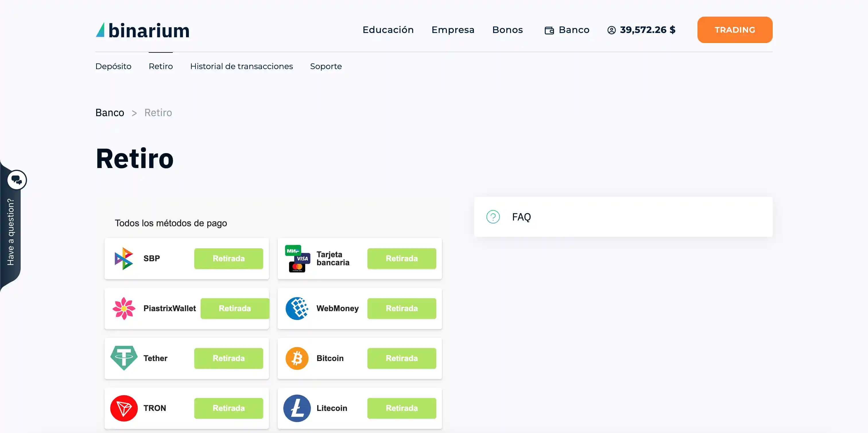Expand the FAQ panel
Screen dimensions: 868x433
tap(623, 217)
